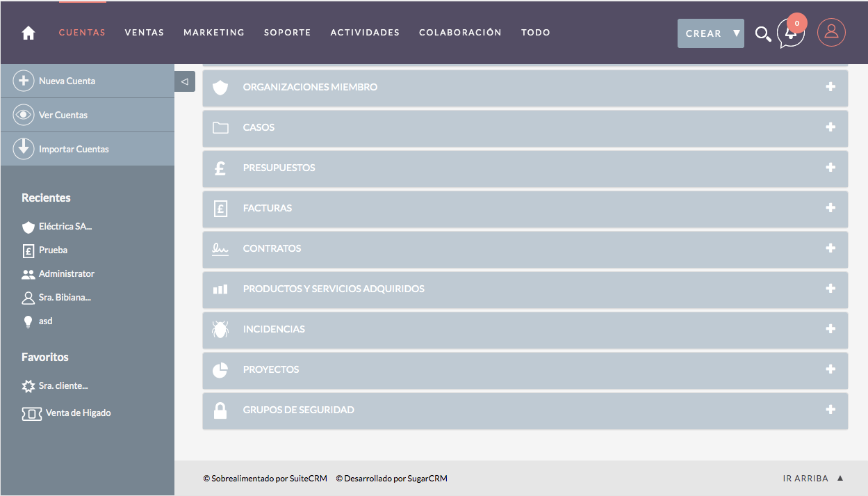This screenshot has width=868, height=496.
Task: Open the user profile avatar icon
Action: click(831, 32)
